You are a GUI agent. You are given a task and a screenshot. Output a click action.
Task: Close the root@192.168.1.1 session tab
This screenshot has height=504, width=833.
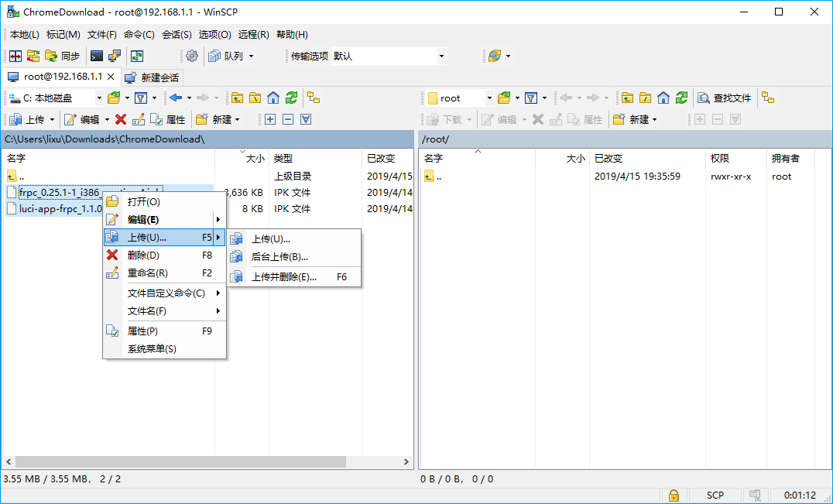click(111, 77)
